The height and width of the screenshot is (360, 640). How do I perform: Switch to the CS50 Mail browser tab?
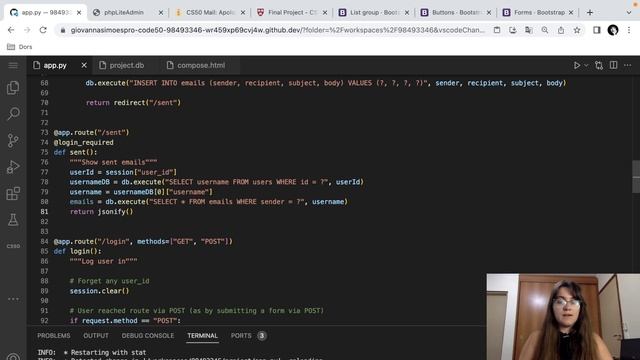210,13
